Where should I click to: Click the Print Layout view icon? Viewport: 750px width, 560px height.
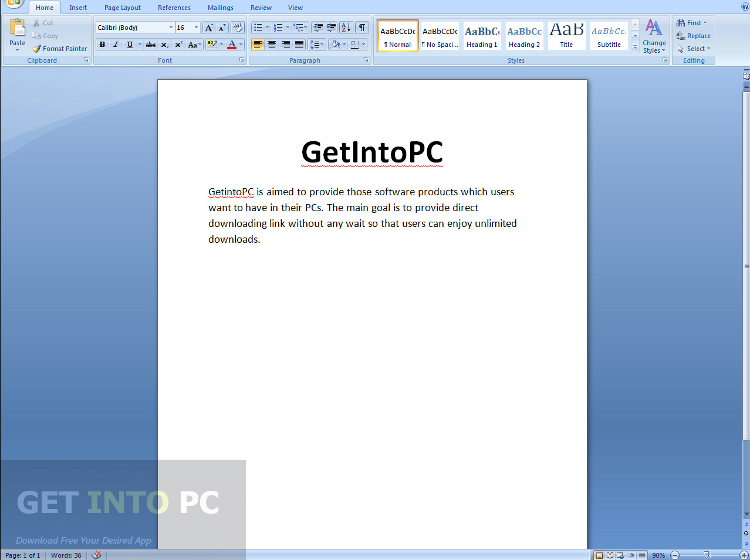pos(599,555)
